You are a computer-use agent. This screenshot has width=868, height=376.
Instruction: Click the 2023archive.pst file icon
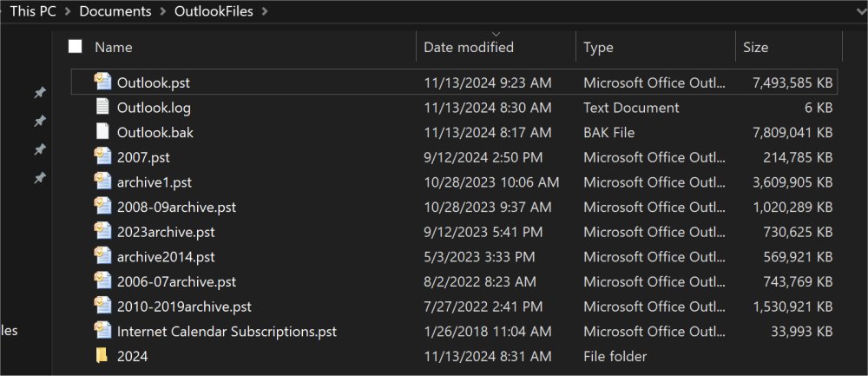point(103,231)
